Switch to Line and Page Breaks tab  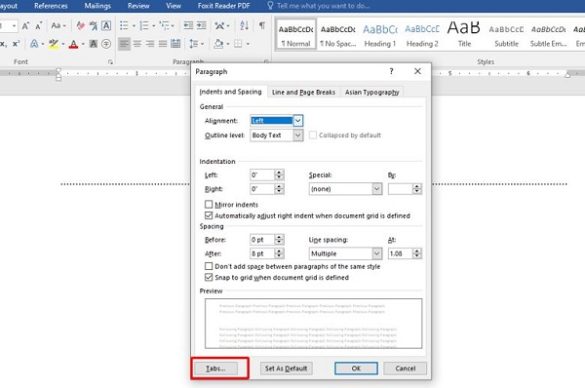303,92
